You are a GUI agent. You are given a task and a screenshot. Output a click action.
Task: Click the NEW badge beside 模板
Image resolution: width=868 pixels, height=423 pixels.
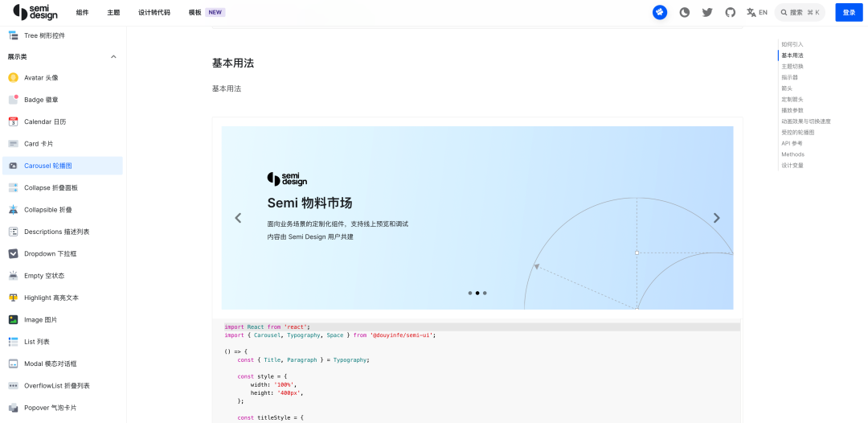(215, 12)
